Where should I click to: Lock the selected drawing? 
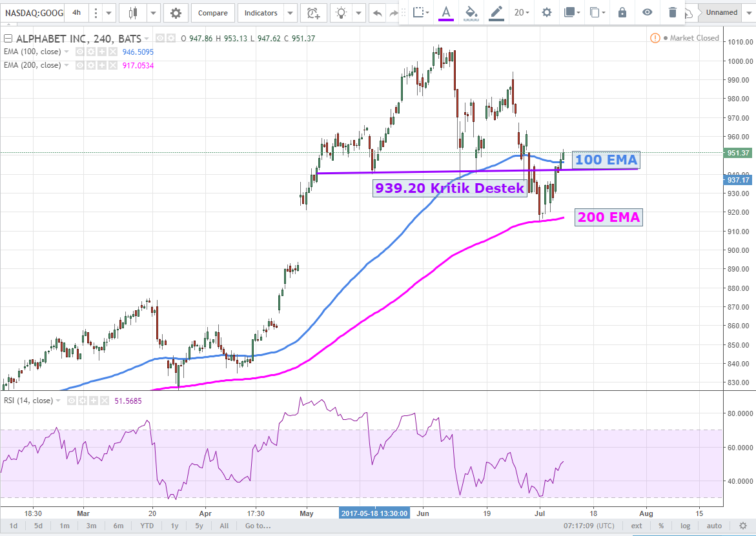point(622,12)
